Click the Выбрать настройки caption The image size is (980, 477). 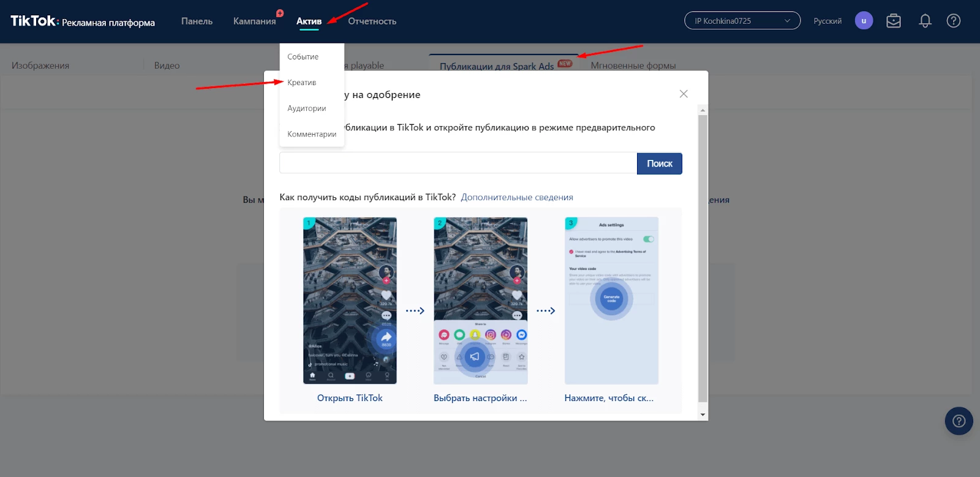coord(480,398)
